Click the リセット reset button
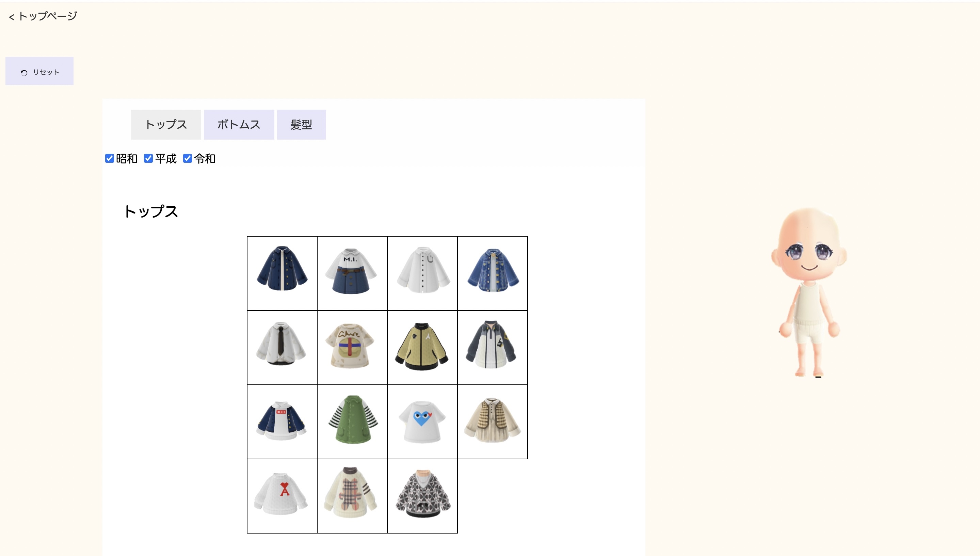Viewport: 980px width, 556px height. point(39,71)
